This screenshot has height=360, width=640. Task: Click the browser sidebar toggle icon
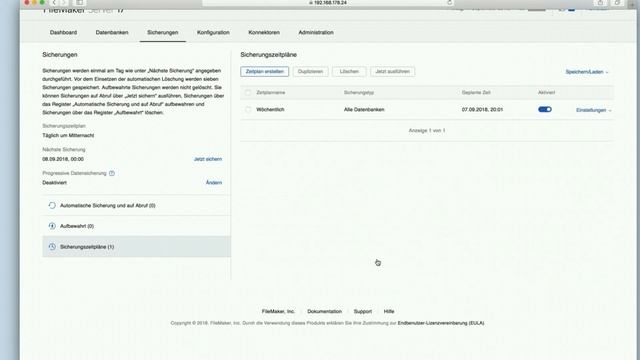pyautogui.click(x=80, y=2)
